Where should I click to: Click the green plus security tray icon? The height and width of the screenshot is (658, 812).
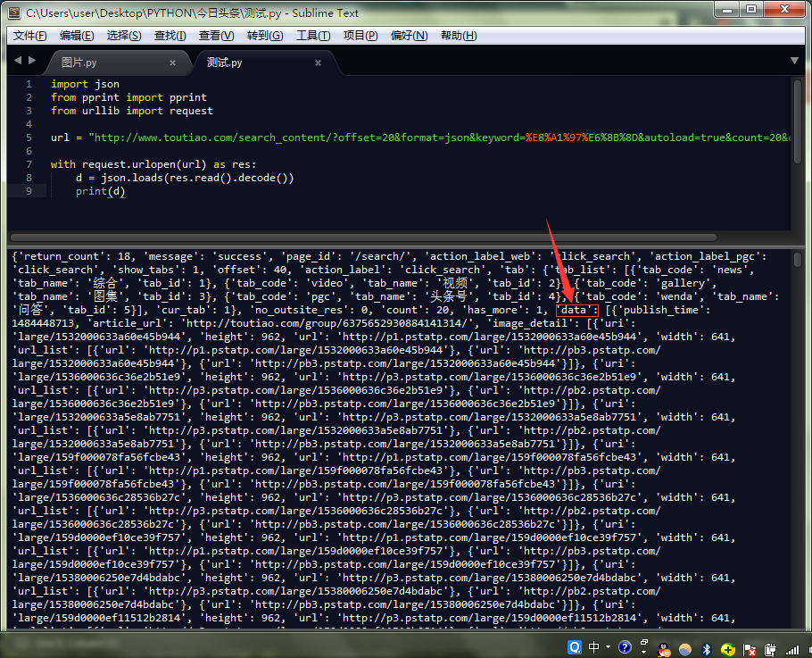point(727,649)
